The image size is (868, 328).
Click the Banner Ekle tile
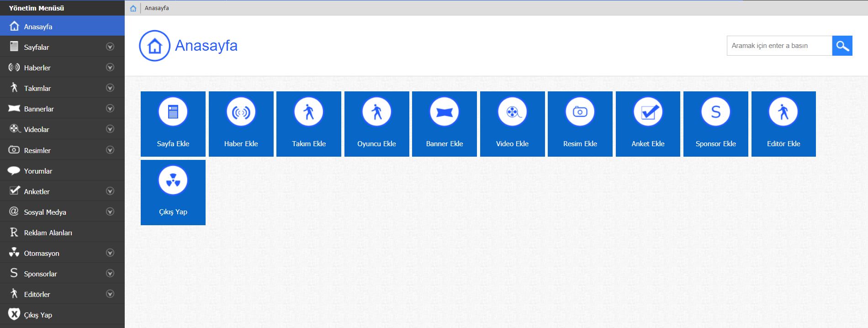tap(445, 124)
